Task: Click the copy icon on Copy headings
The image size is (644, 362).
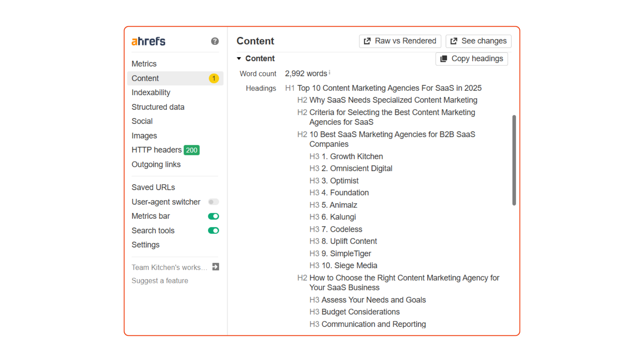Action: (x=443, y=59)
